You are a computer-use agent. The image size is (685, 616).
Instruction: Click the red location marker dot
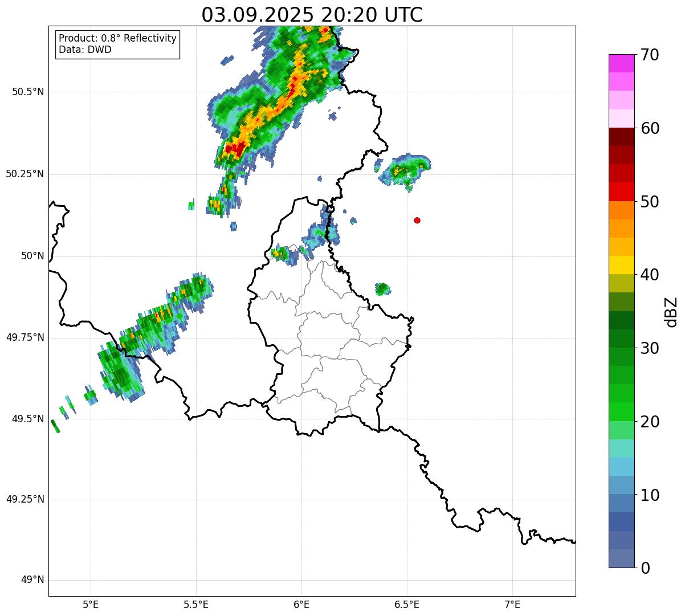point(417,220)
